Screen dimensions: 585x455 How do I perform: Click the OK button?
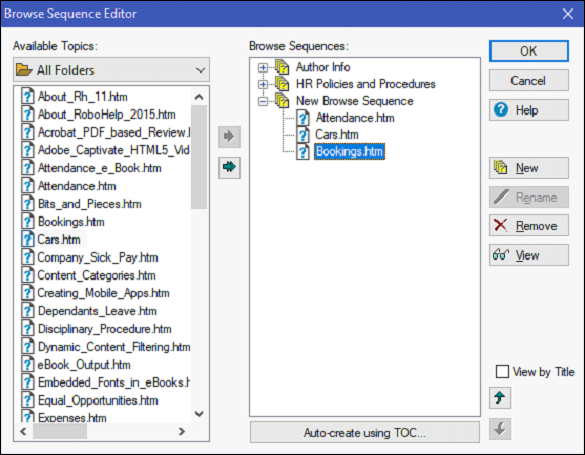click(529, 51)
